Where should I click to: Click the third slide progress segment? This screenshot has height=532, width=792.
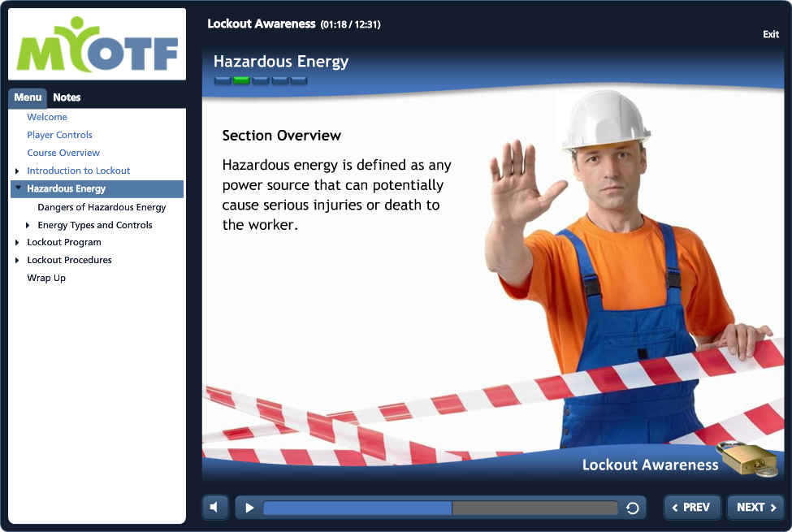click(261, 80)
